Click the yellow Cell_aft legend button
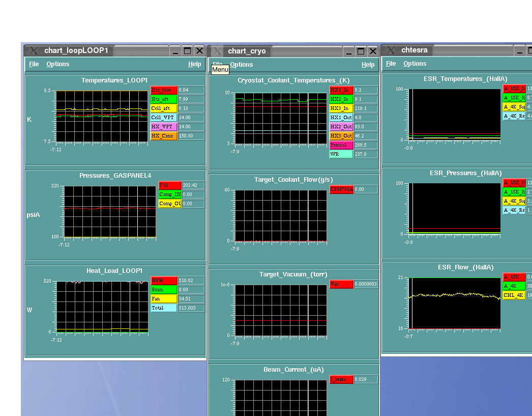532x416 pixels. tap(164, 108)
